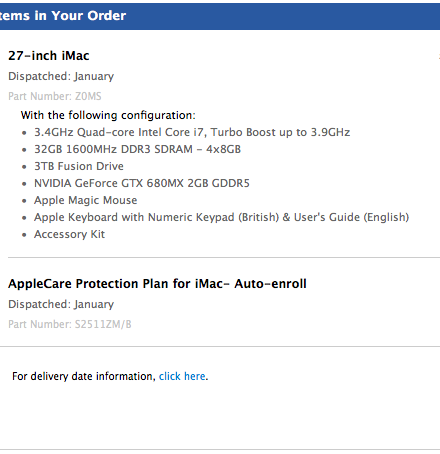440x454 pixels.
Task: Click 'Dispatched: January' under the AppleCare plan
Action: pyautogui.click(x=61, y=304)
